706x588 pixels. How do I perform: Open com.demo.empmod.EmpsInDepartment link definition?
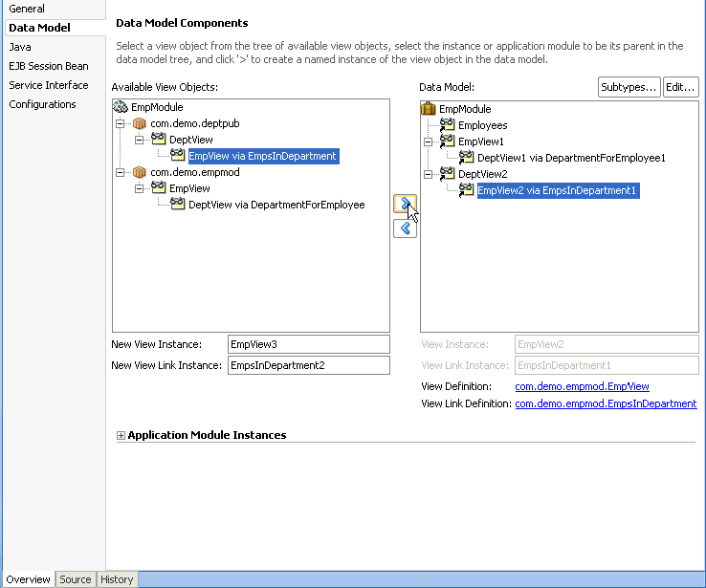tap(606, 403)
